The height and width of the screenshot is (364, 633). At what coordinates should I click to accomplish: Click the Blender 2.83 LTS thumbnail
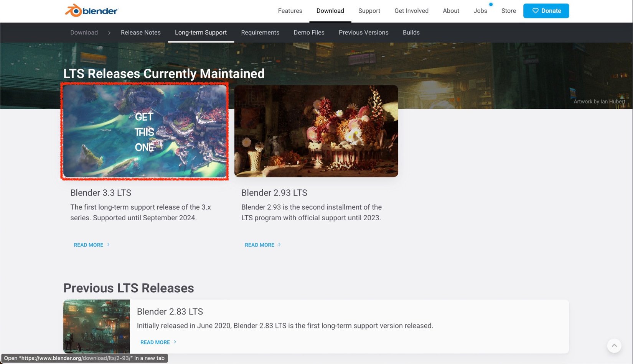(x=96, y=326)
